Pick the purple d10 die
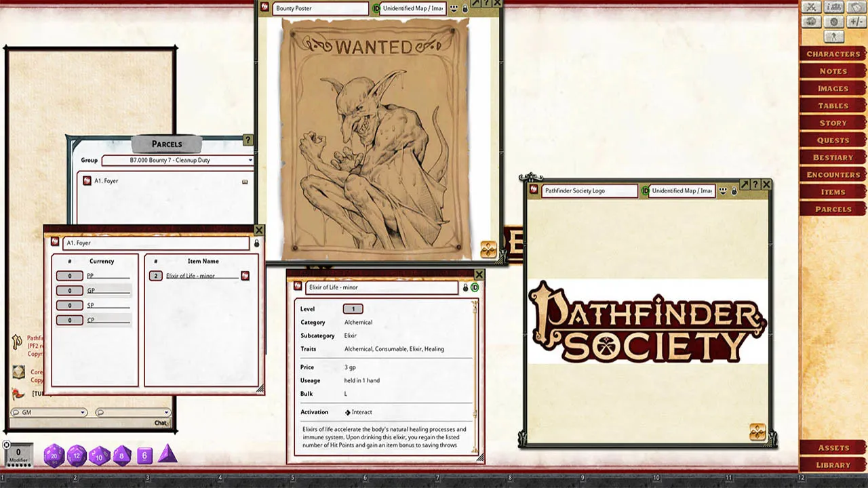Screen dimensions: 868x488 [100, 455]
